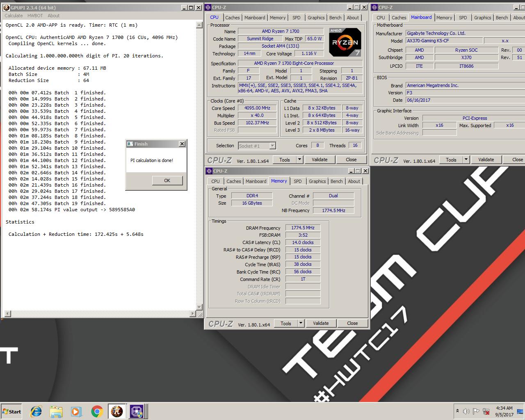This screenshot has width=525, height=420.
Task: Click the Close button in the CPU window
Action: pyautogui.click(x=351, y=160)
